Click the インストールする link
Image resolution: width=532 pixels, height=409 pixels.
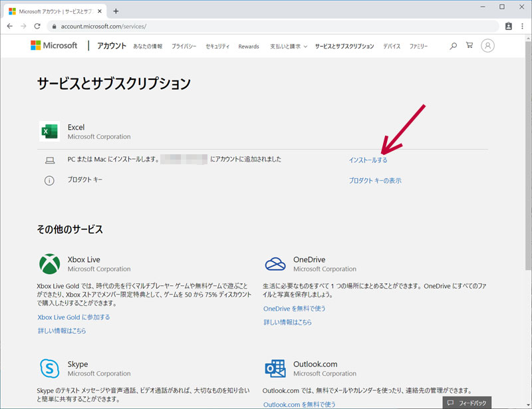368,160
